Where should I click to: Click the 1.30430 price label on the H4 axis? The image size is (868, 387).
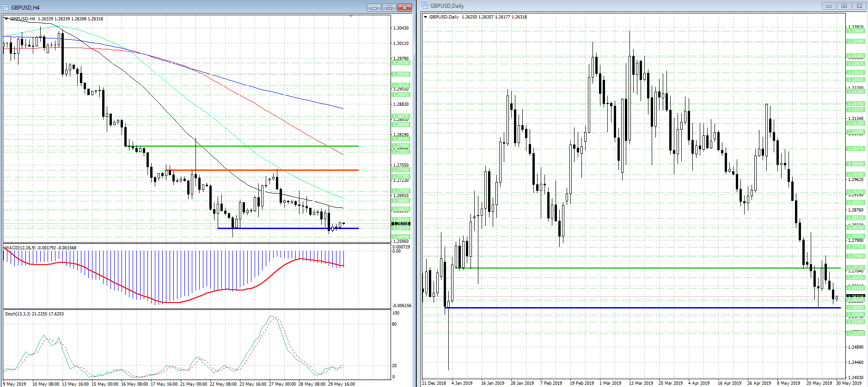(401, 28)
